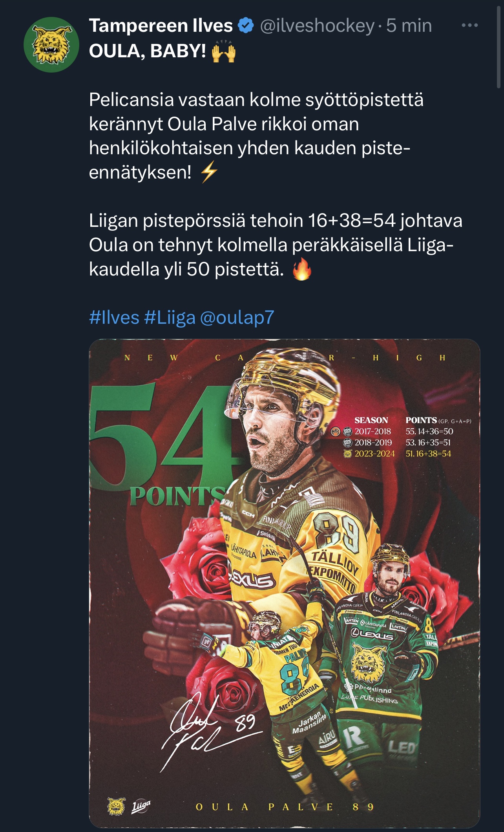Click the blue verified badge
Image resolution: width=504 pixels, height=832 pixels.
[246, 26]
